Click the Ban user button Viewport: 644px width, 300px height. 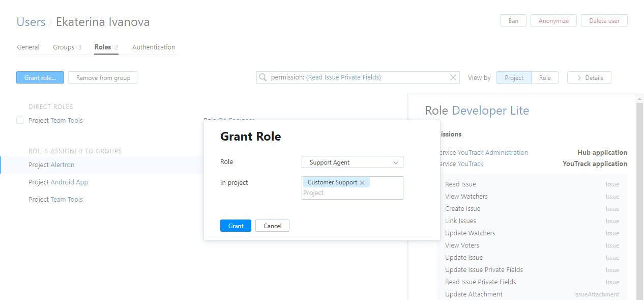pyautogui.click(x=513, y=21)
